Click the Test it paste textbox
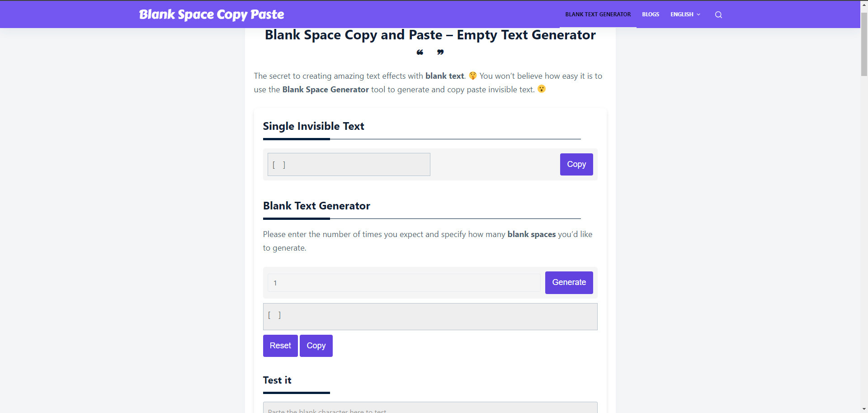Screen dimensions: 868x413 click(430, 408)
